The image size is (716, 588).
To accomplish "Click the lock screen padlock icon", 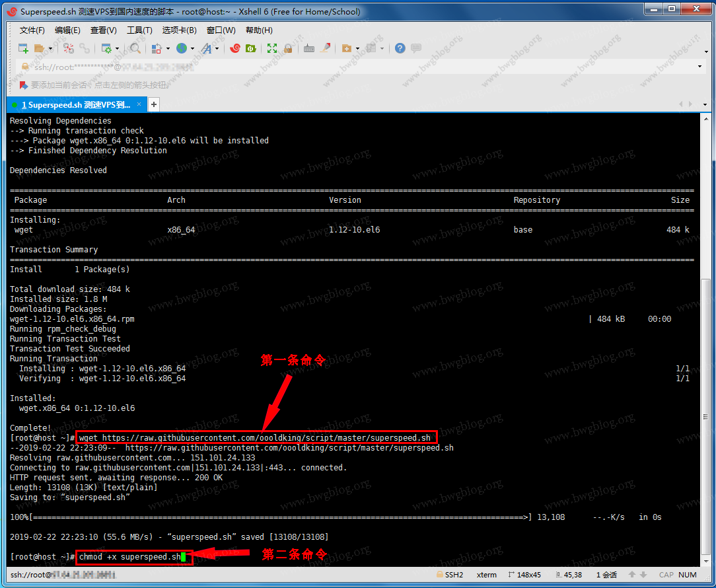I will coord(288,48).
